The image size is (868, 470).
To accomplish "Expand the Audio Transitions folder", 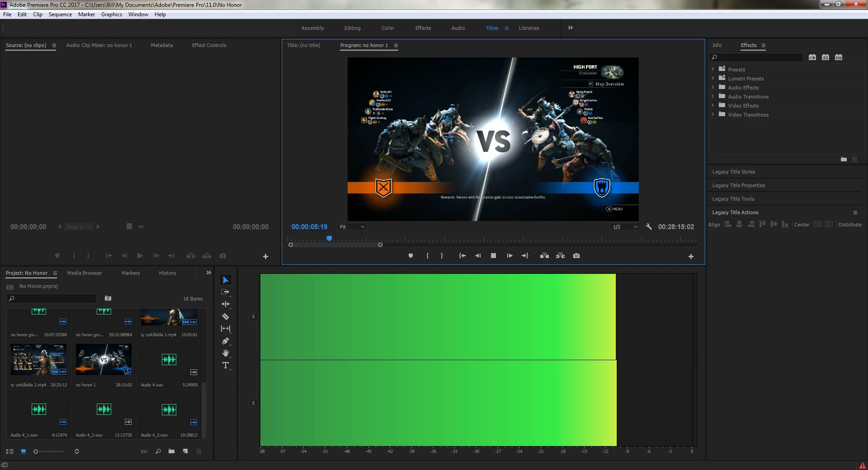I will coord(713,96).
